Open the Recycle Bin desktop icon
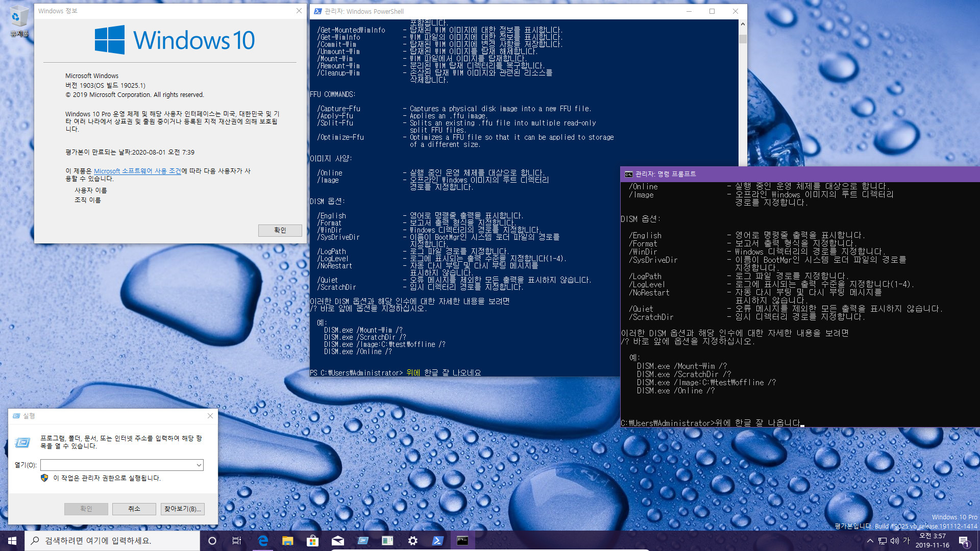This screenshot has width=980, height=551. click(x=18, y=21)
